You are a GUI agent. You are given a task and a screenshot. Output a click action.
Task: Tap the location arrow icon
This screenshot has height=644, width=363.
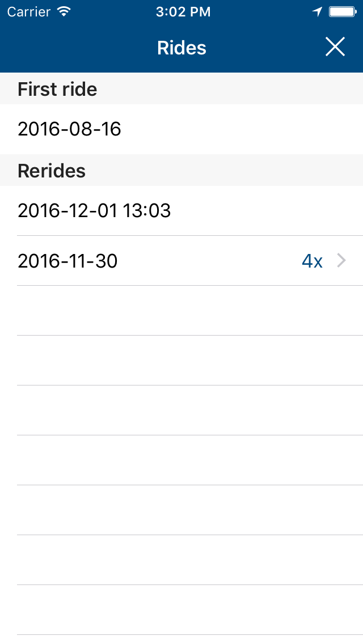[318, 11]
